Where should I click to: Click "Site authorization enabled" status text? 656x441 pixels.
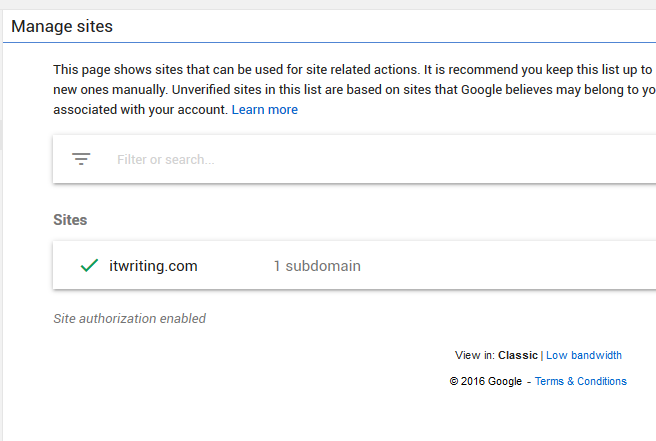point(129,319)
